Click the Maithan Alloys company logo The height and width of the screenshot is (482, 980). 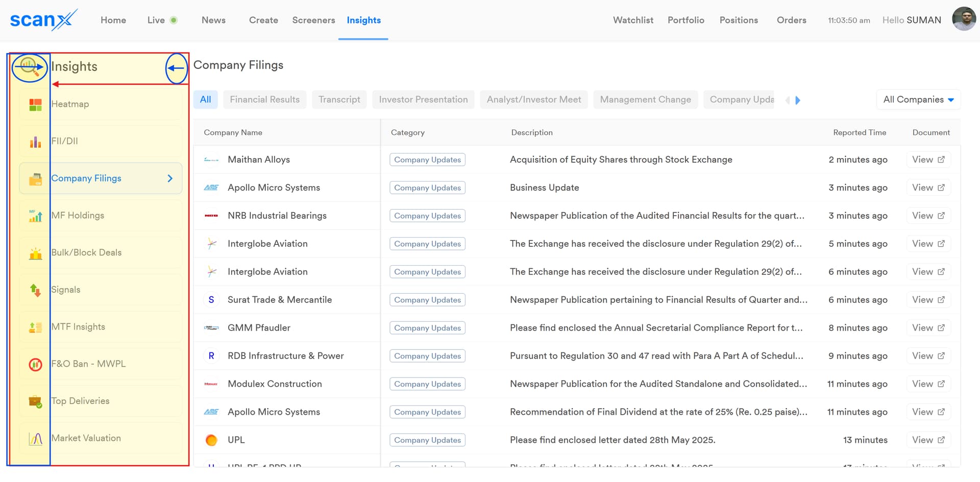tap(211, 160)
